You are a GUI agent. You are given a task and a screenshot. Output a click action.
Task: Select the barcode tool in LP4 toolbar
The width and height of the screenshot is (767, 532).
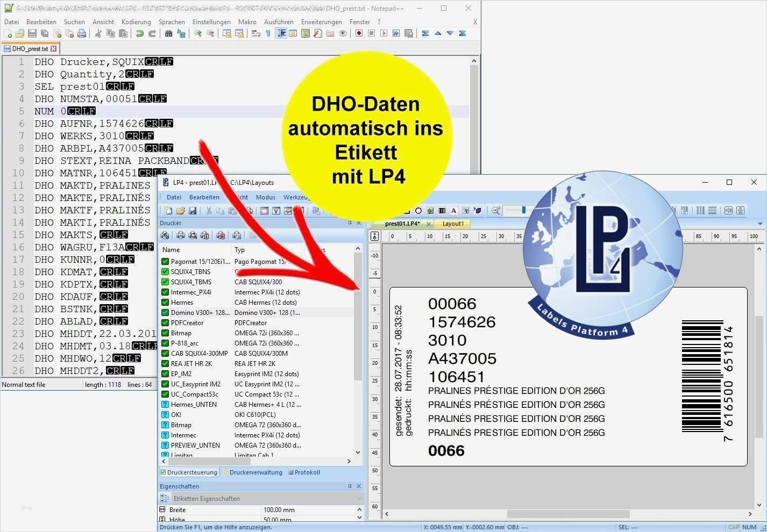(x=442, y=211)
